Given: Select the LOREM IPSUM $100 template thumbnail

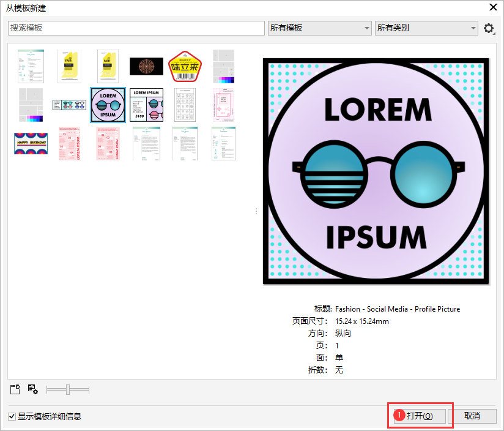Looking at the screenshot, I should tap(146, 105).
